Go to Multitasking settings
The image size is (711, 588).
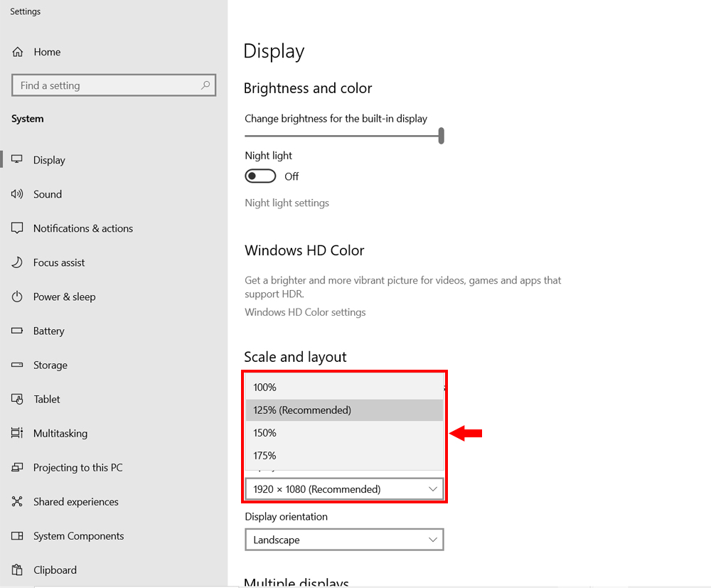[x=60, y=433]
